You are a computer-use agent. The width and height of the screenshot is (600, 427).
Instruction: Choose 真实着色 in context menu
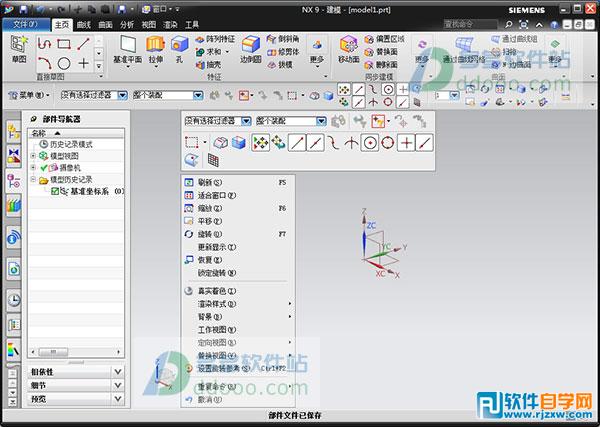pos(238,291)
